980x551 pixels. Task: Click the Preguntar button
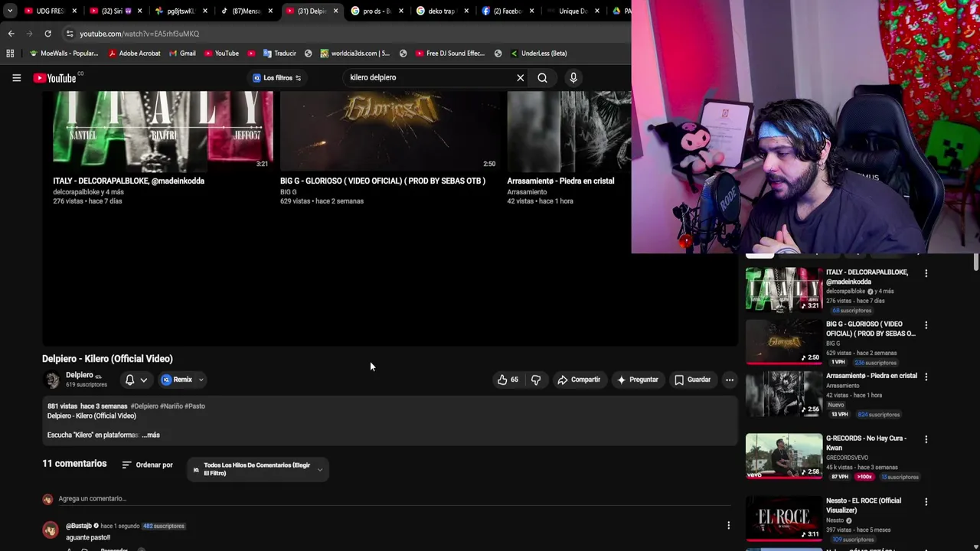pos(638,380)
